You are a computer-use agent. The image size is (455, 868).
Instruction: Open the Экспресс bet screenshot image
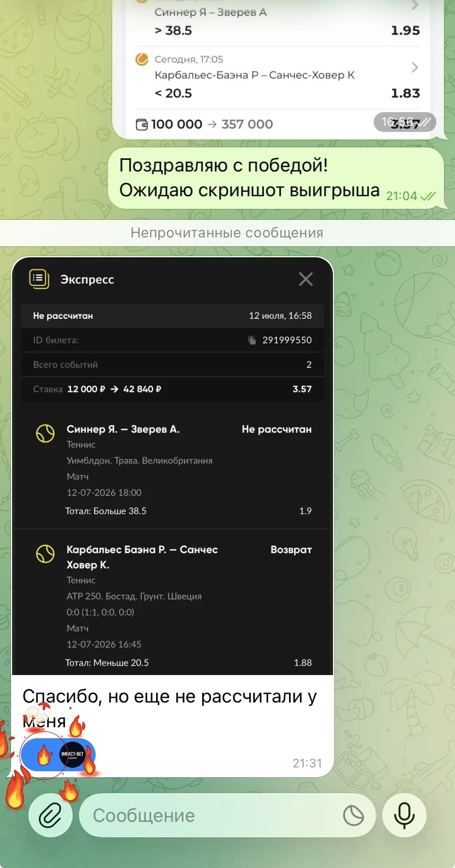[173, 466]
